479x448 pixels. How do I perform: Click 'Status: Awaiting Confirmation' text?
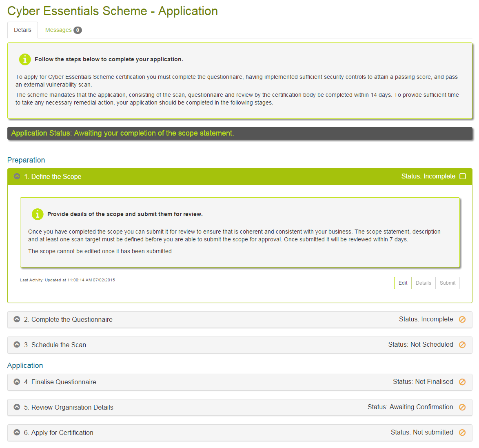click(410, 407)
